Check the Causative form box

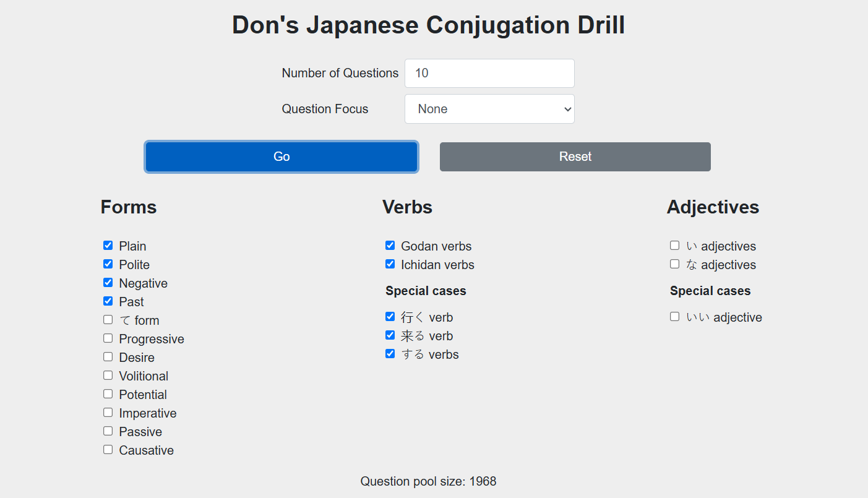[108, 449]
